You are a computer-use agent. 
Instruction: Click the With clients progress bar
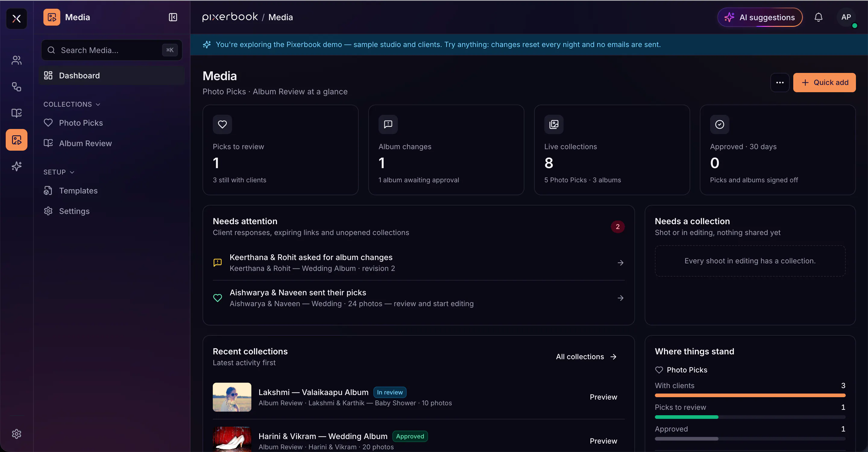click(750, 395)
